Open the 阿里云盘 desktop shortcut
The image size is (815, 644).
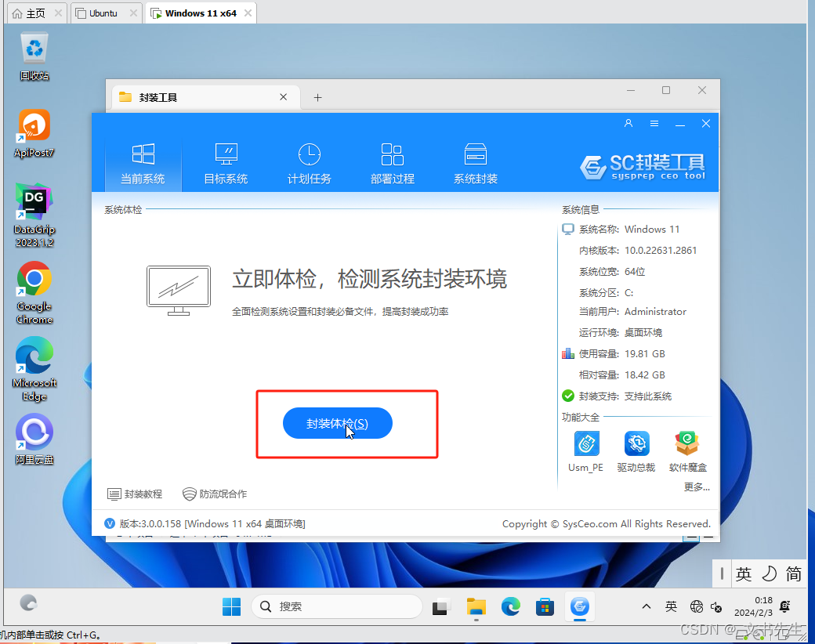point(34,440)
